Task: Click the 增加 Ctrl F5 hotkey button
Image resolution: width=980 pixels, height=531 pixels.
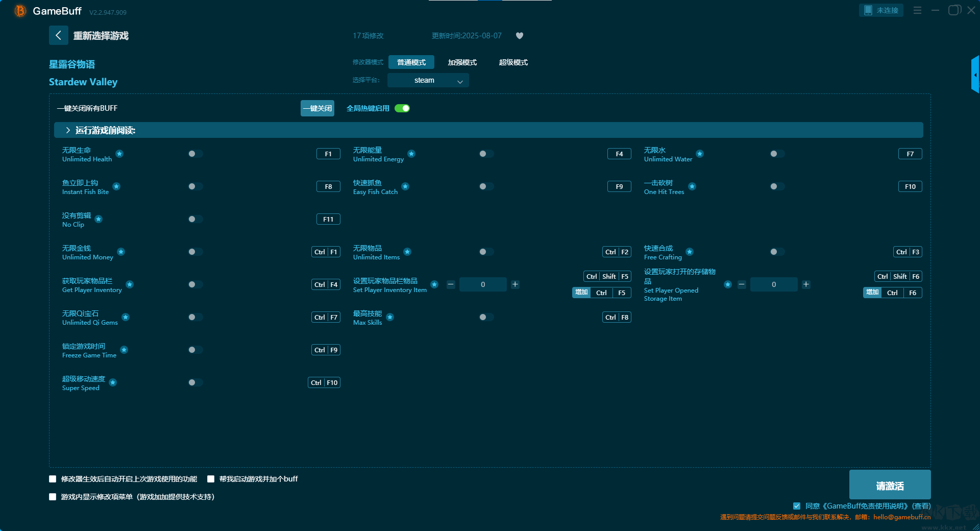Action: tap(602, 293)
